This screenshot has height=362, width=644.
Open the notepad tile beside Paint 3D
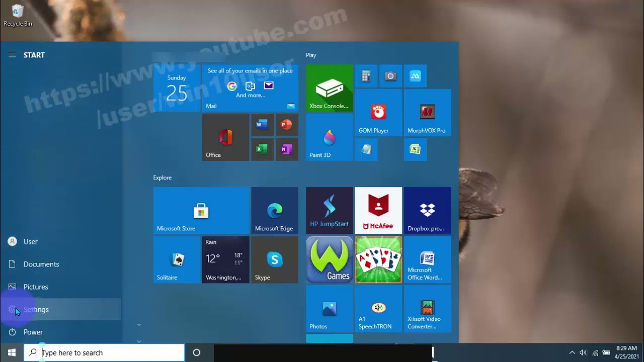point(366,149)
